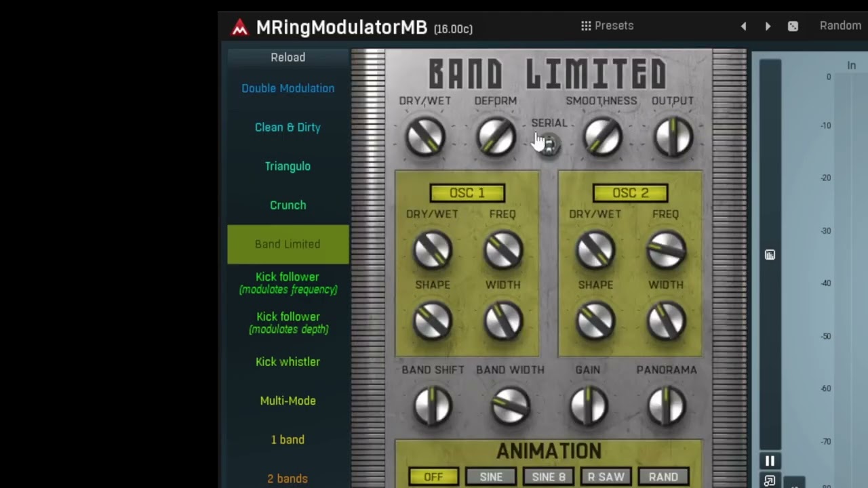Click the PANORAMA knob
The height and width of the screenshot is (488, 868).
[x=667, y=405]
